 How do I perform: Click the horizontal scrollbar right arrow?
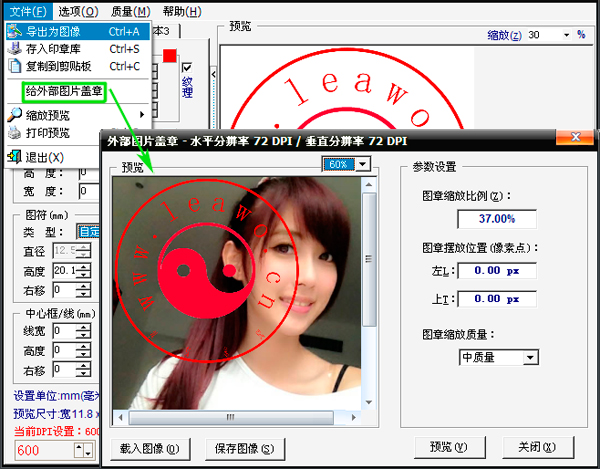point(354,417)
